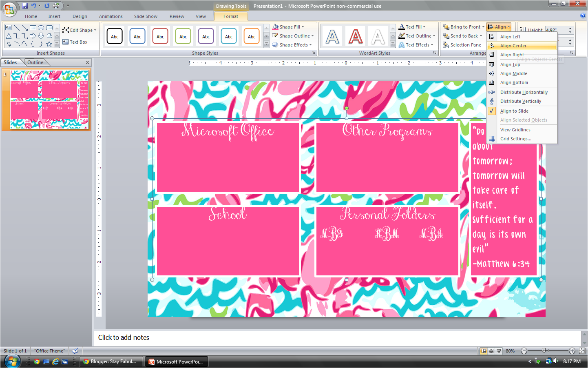Open the Review ribbon tab
The image size is (588, 368).
click(177, 16)
